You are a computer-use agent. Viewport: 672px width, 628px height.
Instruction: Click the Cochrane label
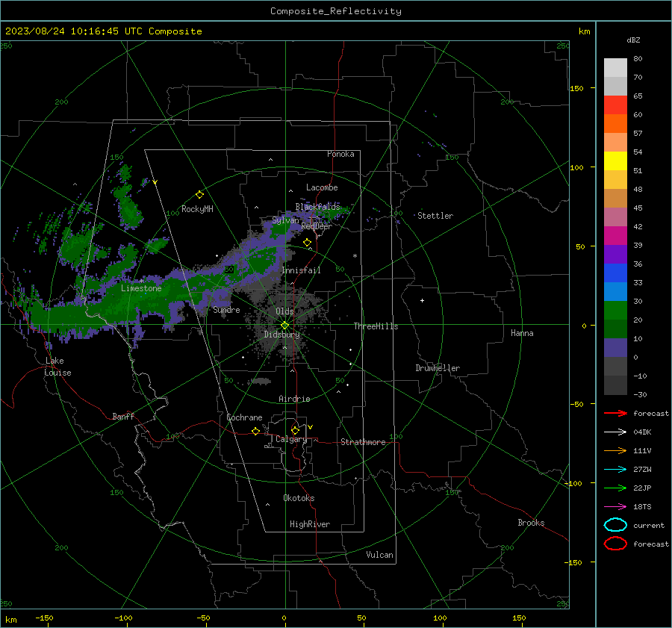[x=244, y=417]
